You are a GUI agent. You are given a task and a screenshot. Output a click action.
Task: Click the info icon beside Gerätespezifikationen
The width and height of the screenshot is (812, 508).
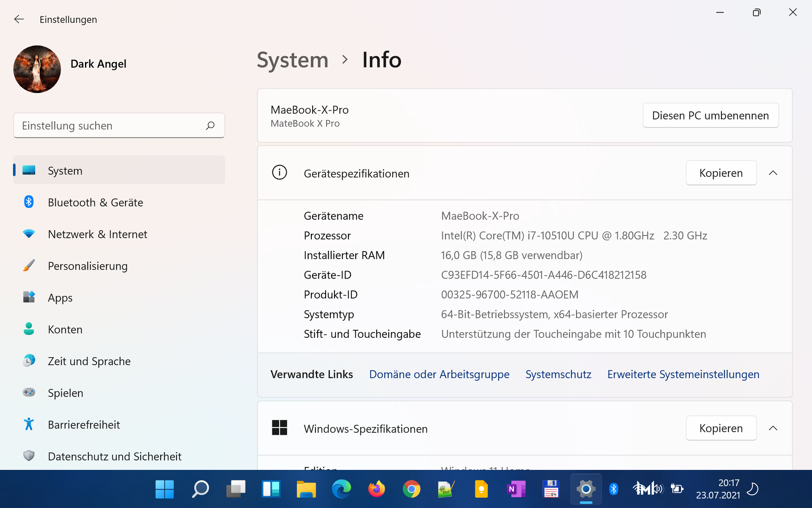click(280, 173)
